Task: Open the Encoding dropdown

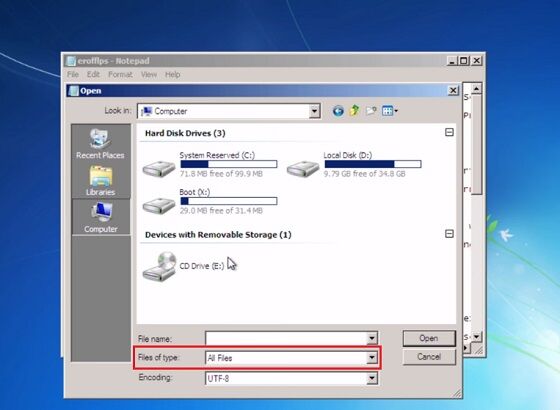Action: pos(372,378)
